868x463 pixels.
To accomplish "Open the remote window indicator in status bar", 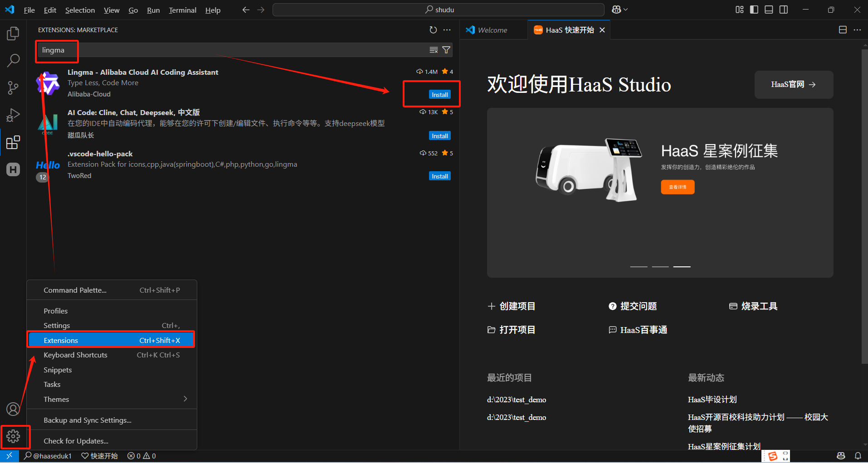I will point(9,456).
